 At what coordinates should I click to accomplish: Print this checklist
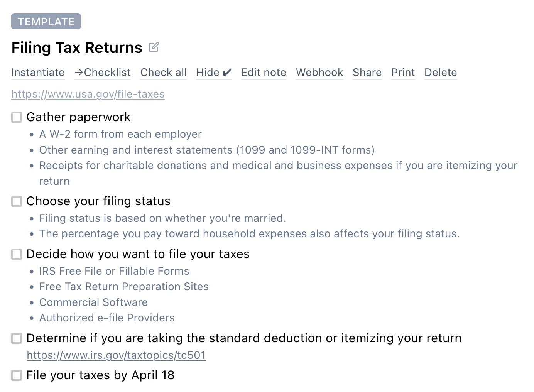[403, 73]
